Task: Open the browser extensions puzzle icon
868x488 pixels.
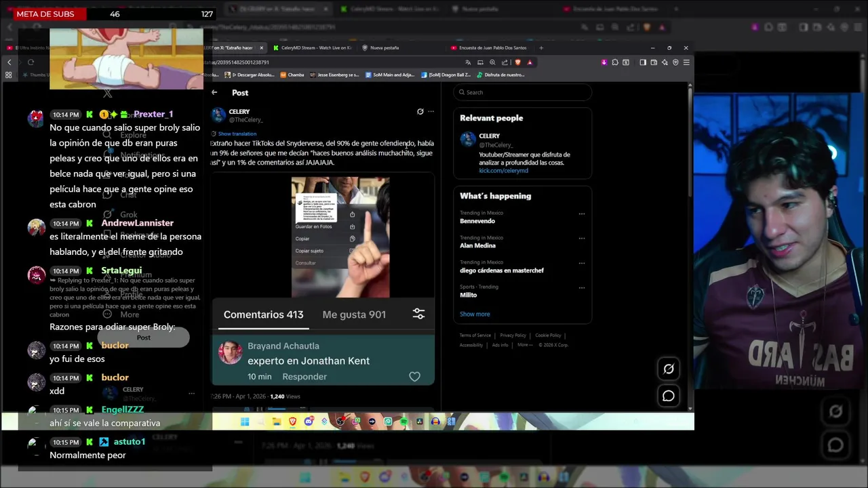Action: tap(615, 62)
